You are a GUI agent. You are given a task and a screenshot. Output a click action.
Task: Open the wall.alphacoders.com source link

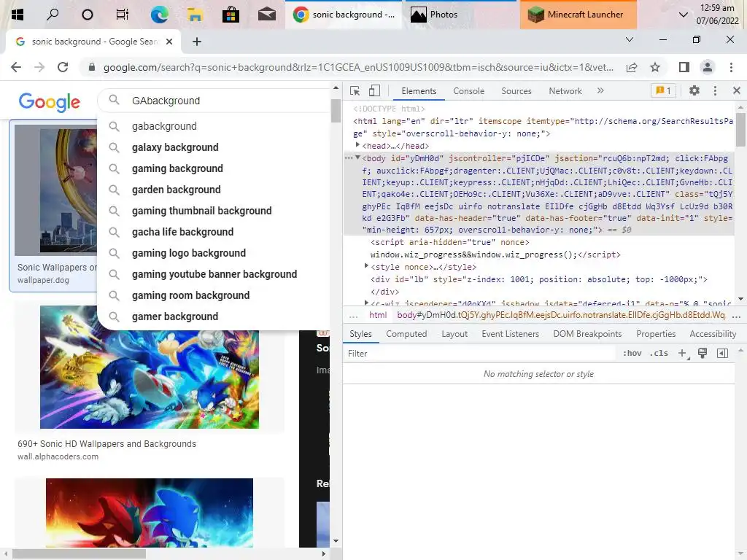(x=58, y=456)
